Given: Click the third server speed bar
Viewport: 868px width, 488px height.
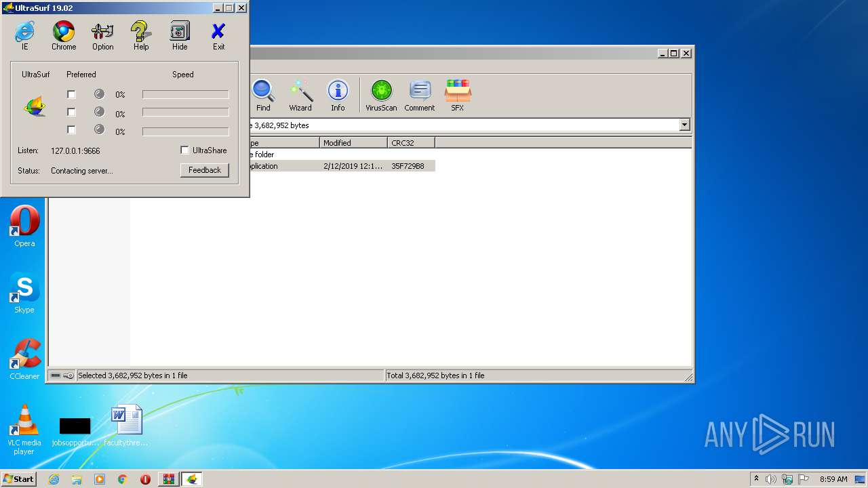Looking at the screenshot, I should tap(185, 131).
